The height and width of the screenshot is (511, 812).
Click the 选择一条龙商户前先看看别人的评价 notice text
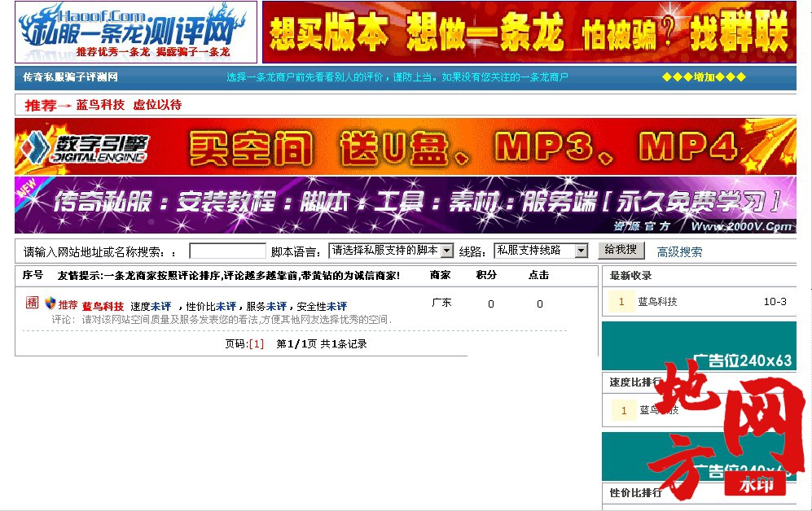click(397, 77)
